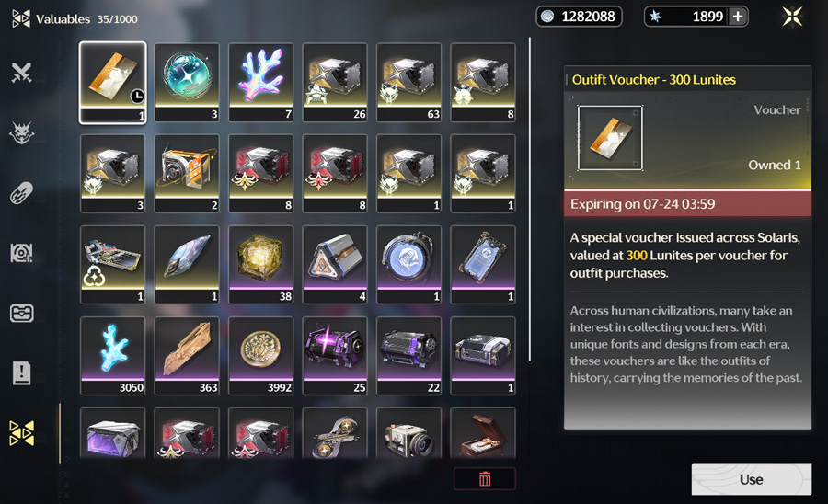Viewport: 828px width, 504px height.
Task: Select the glowing yellow cube item count 38
Action: (x=261, y=264)
